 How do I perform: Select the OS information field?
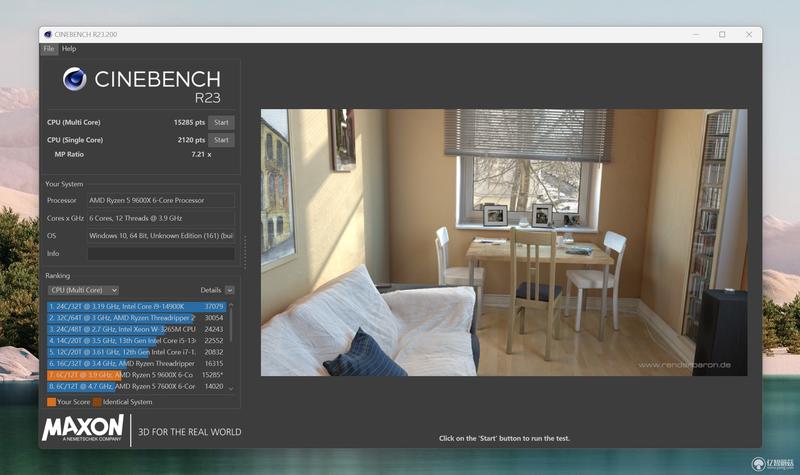(x=161, y=236)
